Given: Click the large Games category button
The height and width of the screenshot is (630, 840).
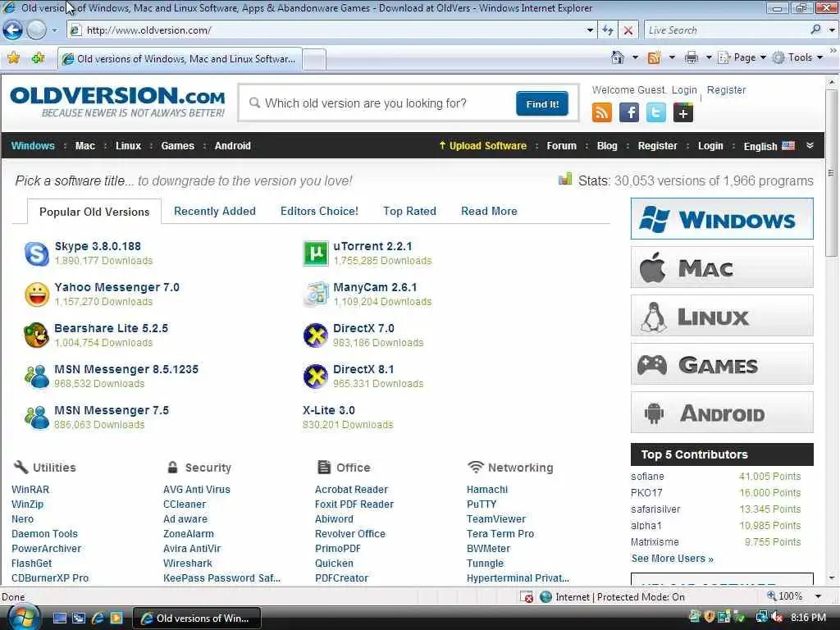Looking at the screenshot, I should (x=722, y=364).
